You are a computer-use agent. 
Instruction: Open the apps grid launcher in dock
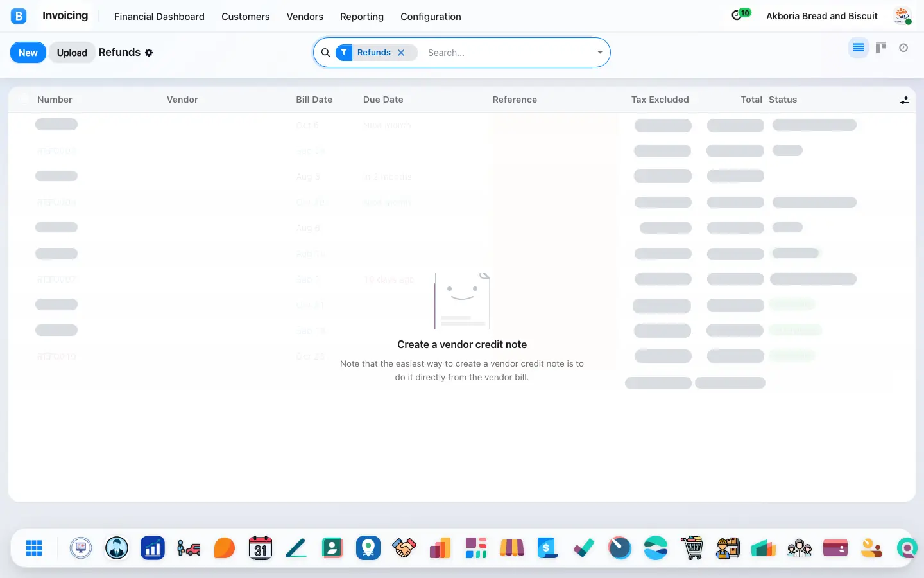(34, 548)
